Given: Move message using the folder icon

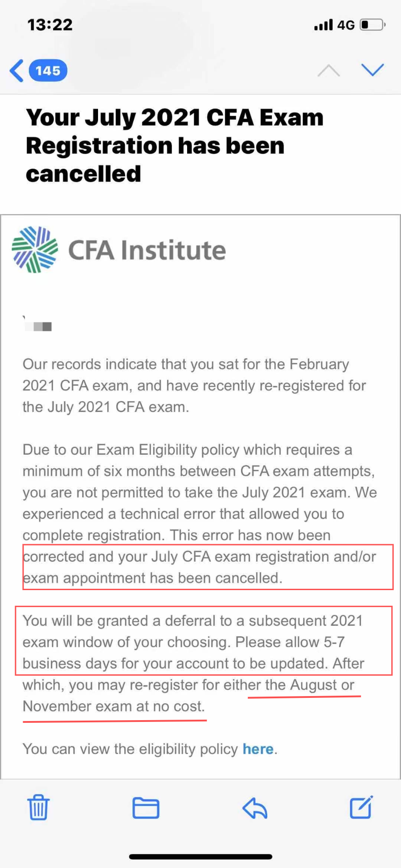Looking at the screenshot, I should coord(146,808).
